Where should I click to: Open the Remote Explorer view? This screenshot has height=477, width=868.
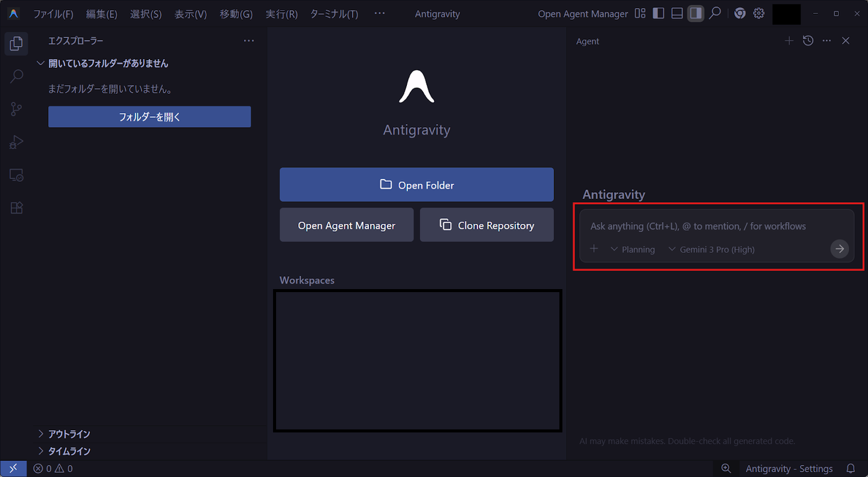pyautogui.click(x=16, y=175)
